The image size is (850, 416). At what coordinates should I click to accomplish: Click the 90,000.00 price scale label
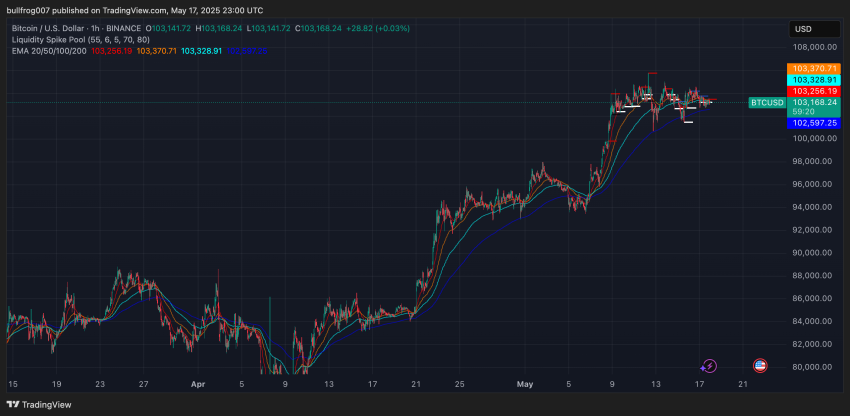click(815, 252)
